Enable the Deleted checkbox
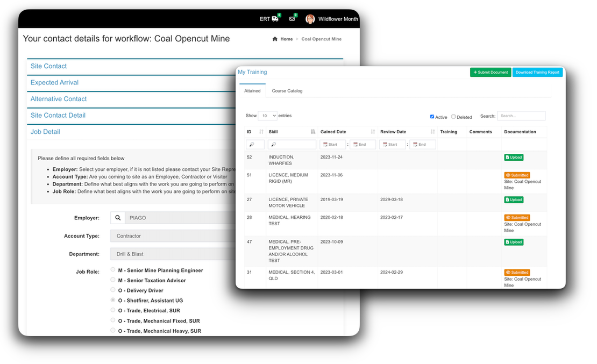597x364 pixels. click(453, 117)
